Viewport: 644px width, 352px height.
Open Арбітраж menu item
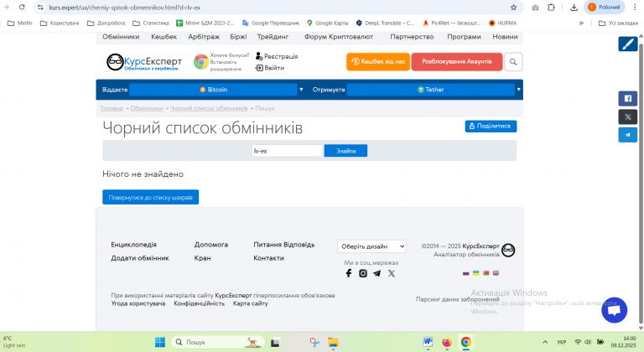coord(204,37)
